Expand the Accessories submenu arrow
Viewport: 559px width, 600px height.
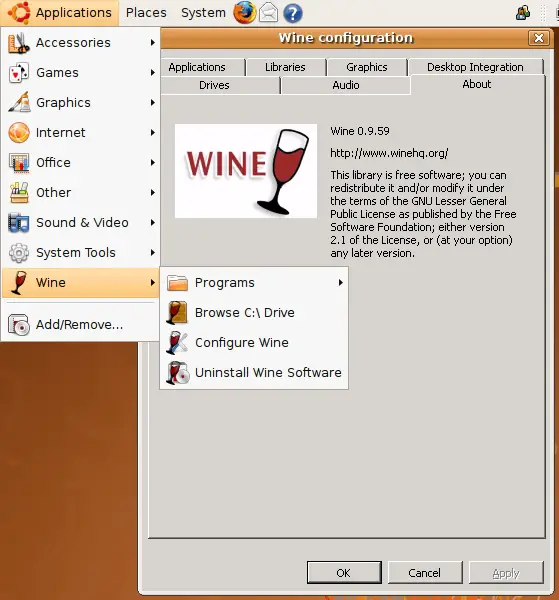[x=153, y=42]
